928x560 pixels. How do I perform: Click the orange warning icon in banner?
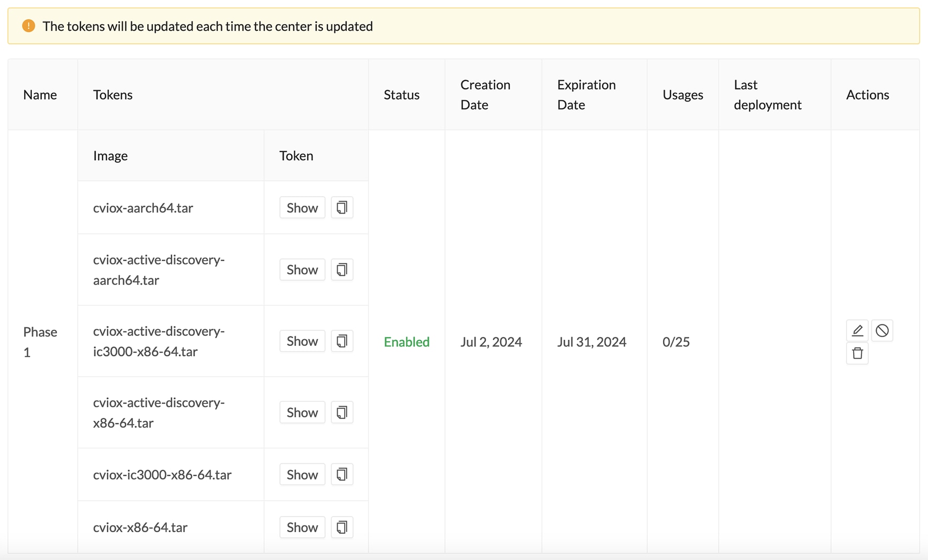(x=29, y=26)
